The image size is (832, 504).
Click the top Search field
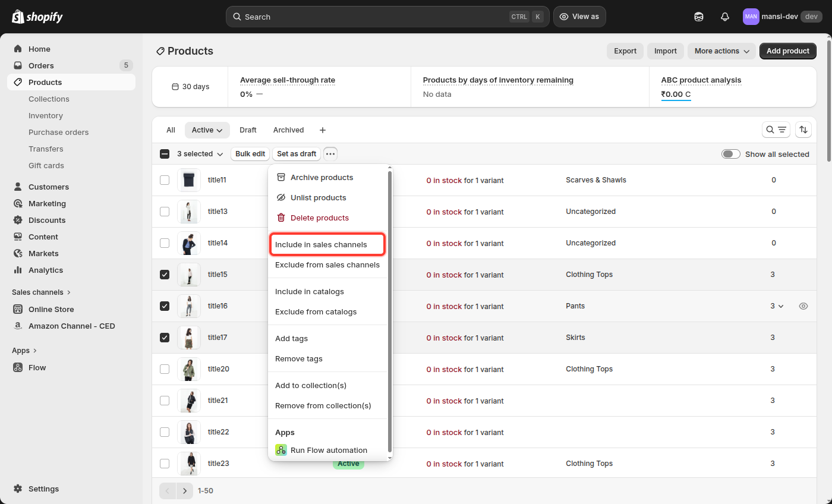pyautogui.click(x=387, y=17)
